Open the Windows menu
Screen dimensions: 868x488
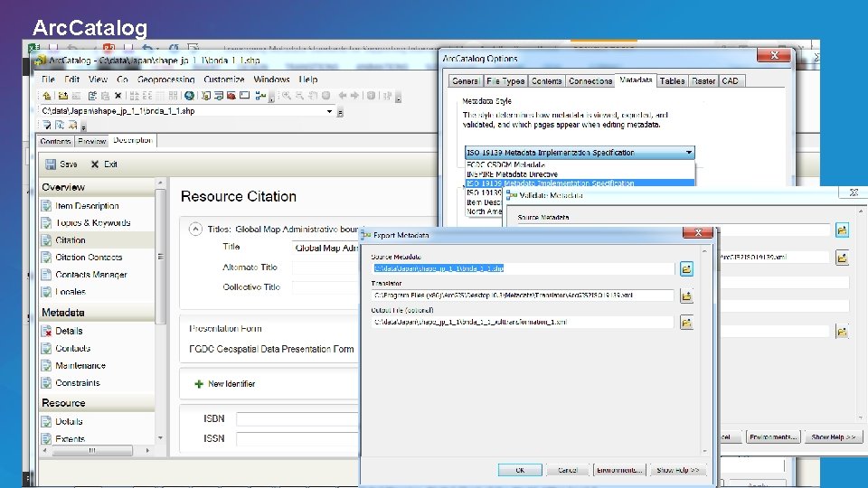(271, 80)
